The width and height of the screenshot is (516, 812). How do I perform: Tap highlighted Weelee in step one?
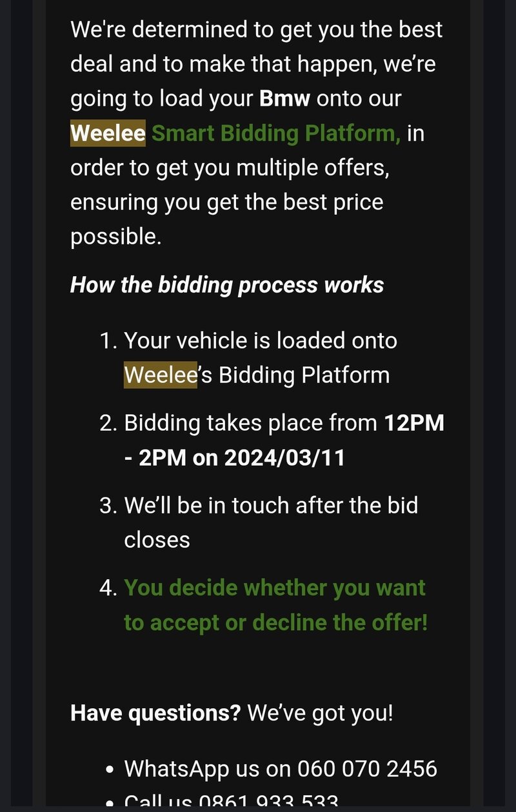(x=160, y=375)
